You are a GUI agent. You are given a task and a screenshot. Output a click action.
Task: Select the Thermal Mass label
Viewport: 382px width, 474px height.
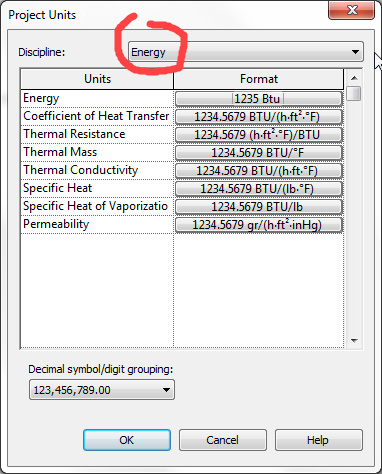coord(60,152)
